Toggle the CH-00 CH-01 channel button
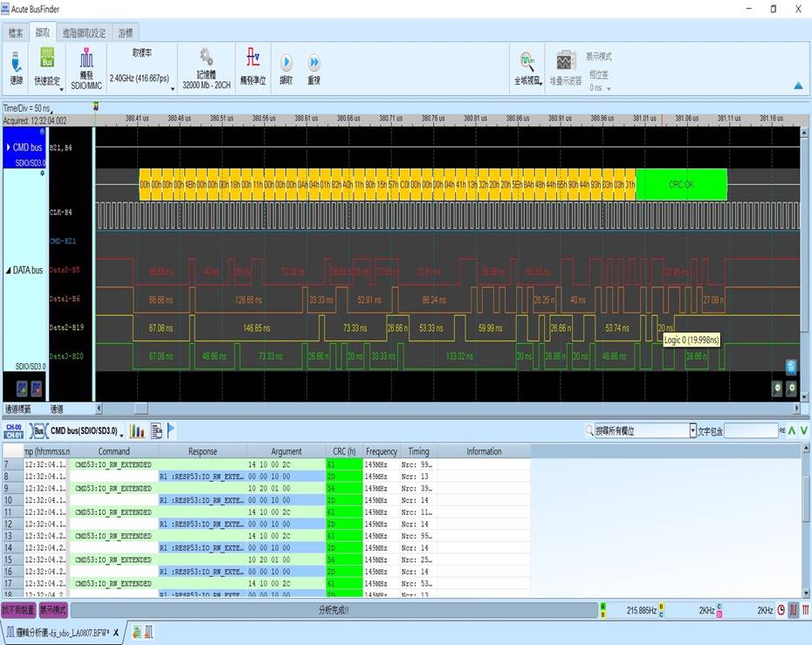The width and height of the screenshot is (812, 645). pyautogui.click(x=13, y=430)
